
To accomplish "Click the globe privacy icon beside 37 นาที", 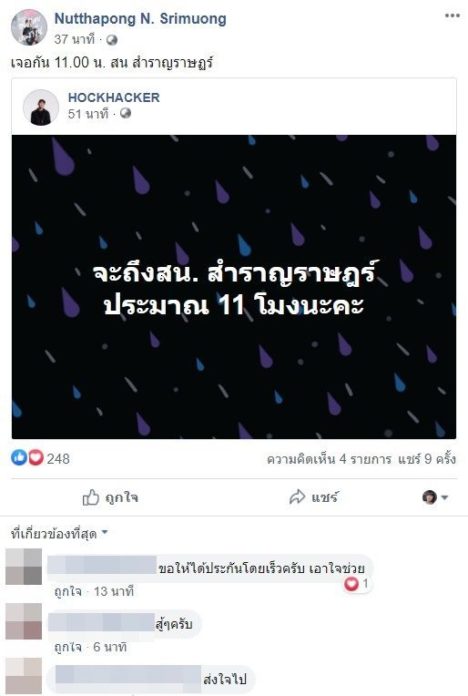I will click(112, 40).
